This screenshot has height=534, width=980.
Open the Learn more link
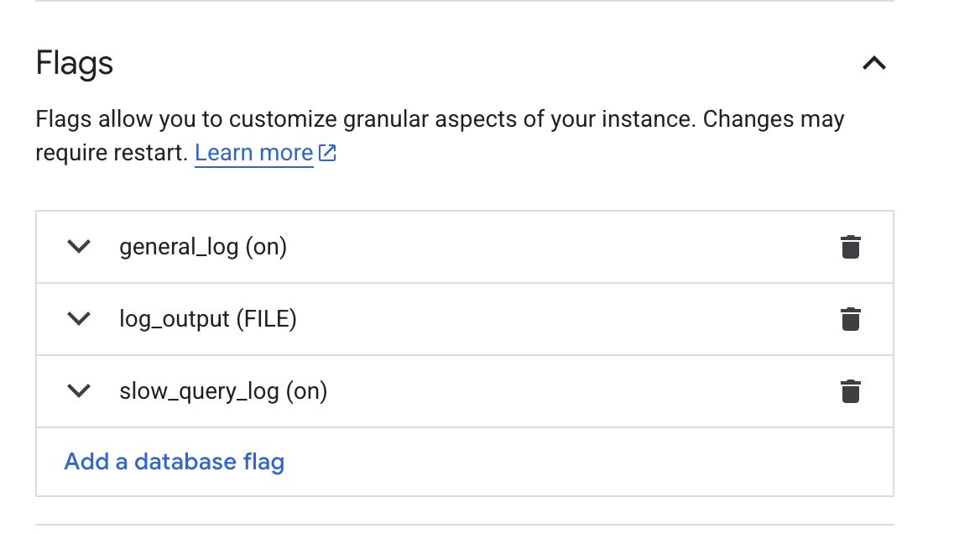(253, 154)
